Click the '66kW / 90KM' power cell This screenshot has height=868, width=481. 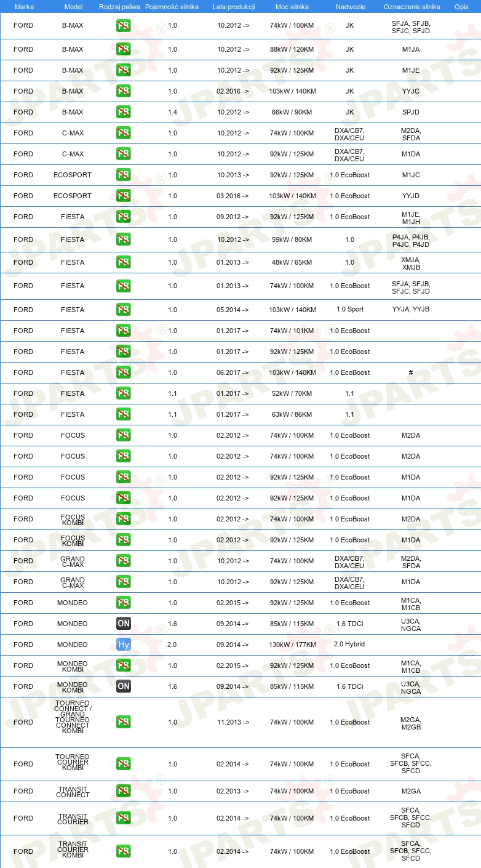(x=291, y=112)
